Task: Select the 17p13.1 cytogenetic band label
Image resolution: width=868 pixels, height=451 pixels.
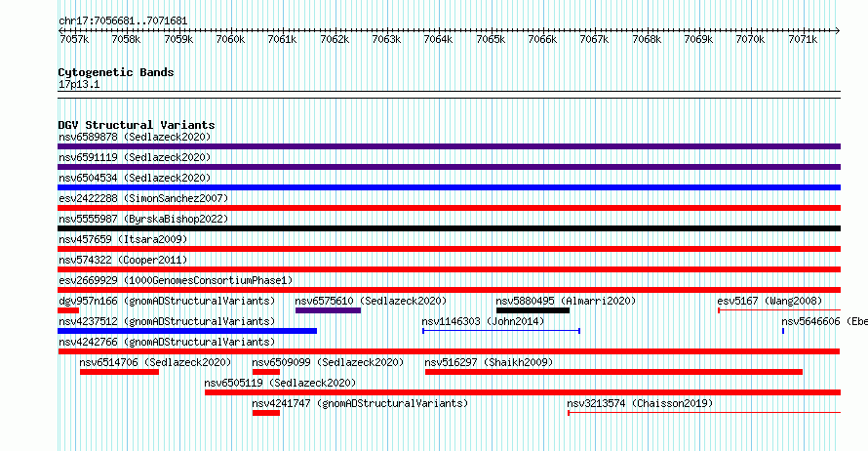Action: [x=79, y=84]
